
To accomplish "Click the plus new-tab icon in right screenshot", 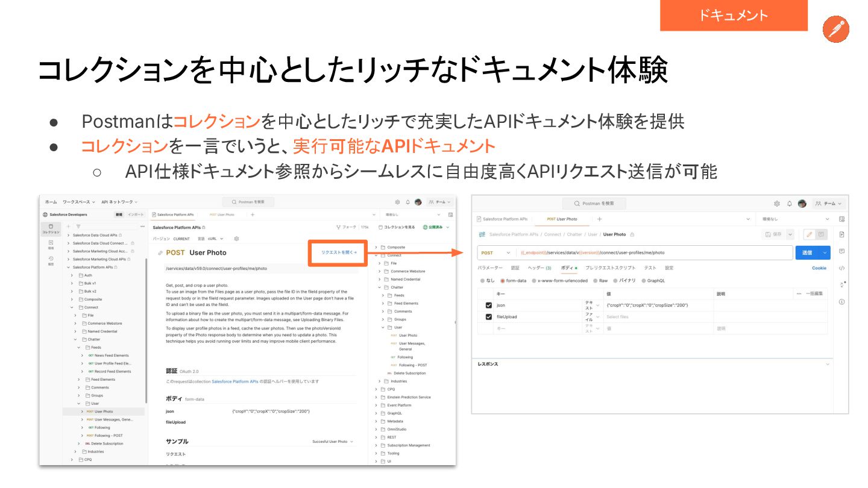I will tap(599, 219).
